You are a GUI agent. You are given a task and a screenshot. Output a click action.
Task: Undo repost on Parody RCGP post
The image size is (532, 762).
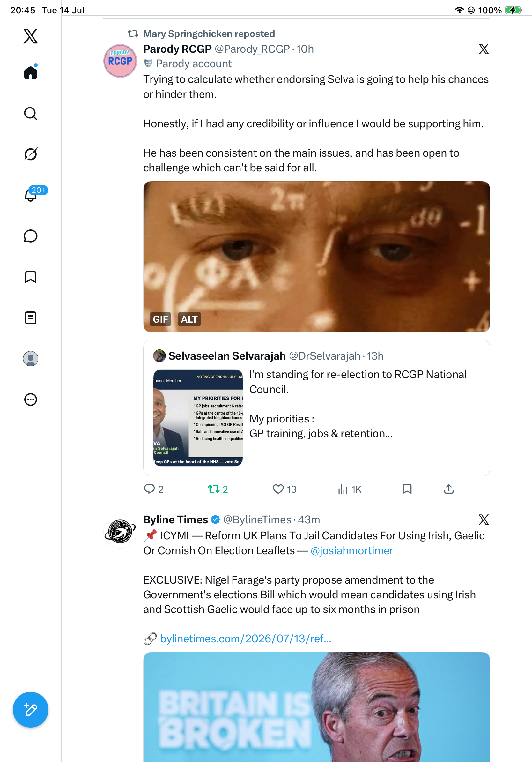[218, 489]
